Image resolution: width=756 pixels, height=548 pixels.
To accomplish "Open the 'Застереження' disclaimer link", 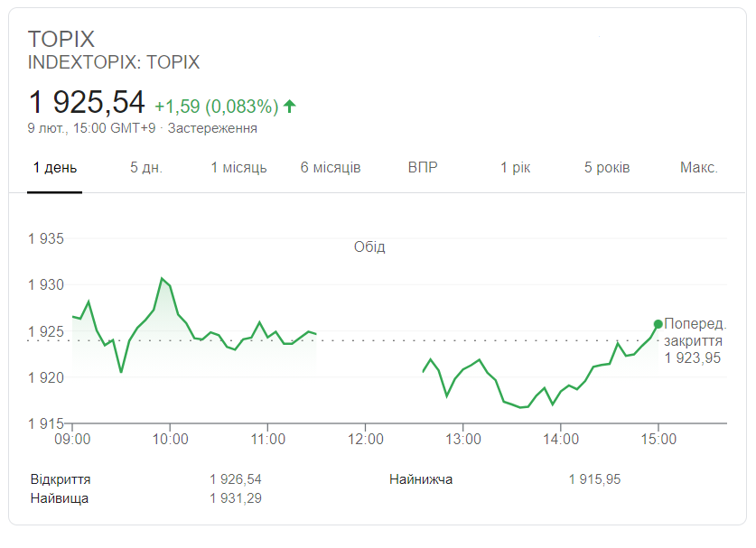I will coord(212,128).
